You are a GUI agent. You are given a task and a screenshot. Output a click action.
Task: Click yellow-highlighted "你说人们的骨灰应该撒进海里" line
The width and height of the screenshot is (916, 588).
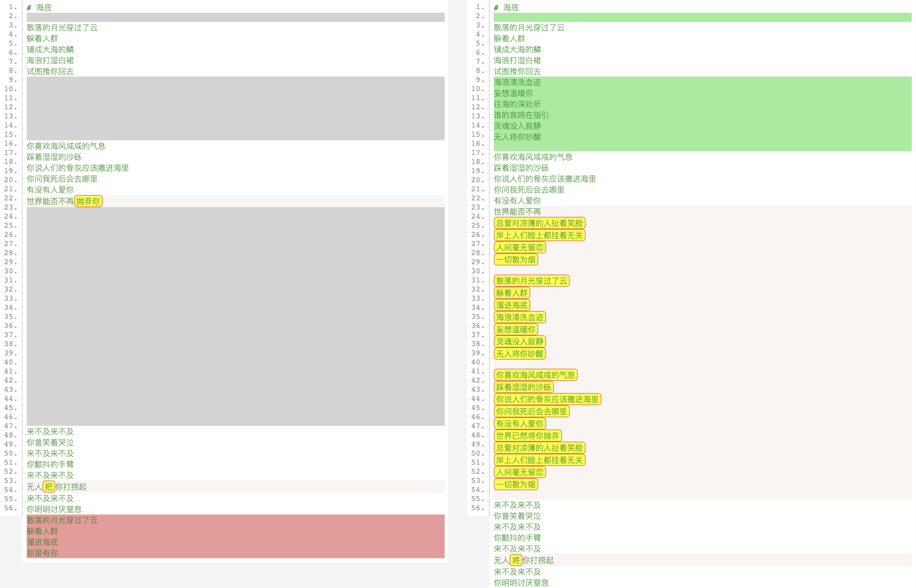click(547, 399)
